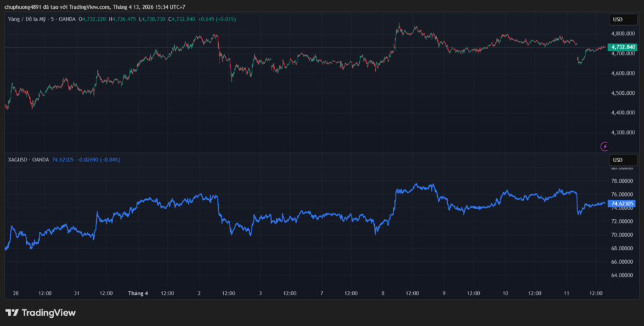Click the '11' date marker on time axis
The height and width of the screenshot is (326, 644).
[566, 293]
